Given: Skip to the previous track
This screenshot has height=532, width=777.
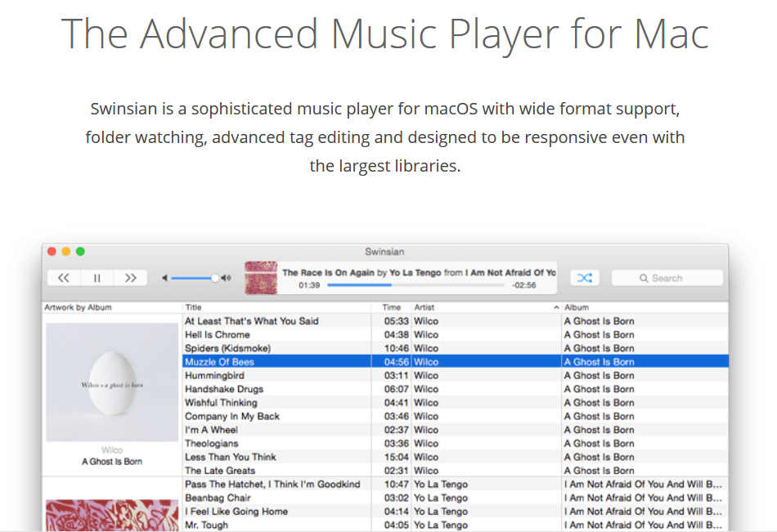Looking at the screenshot, I should coord(64,278).
